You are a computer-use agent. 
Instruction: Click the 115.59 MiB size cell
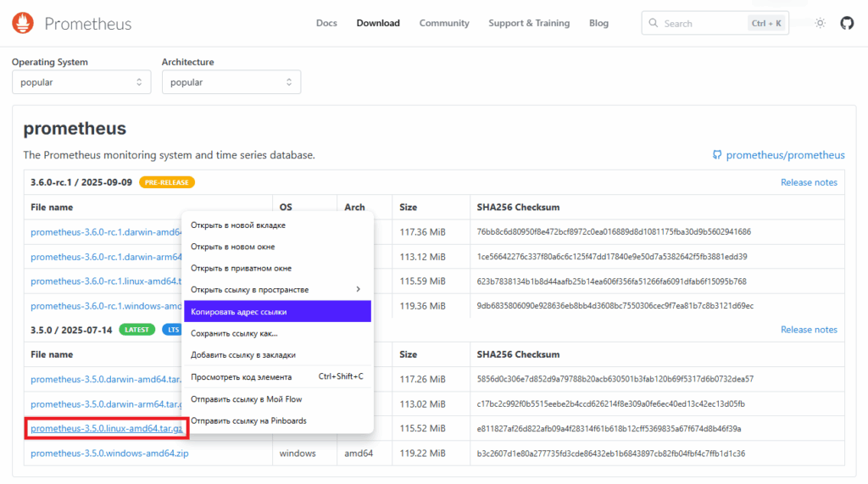tap(422, 281)
